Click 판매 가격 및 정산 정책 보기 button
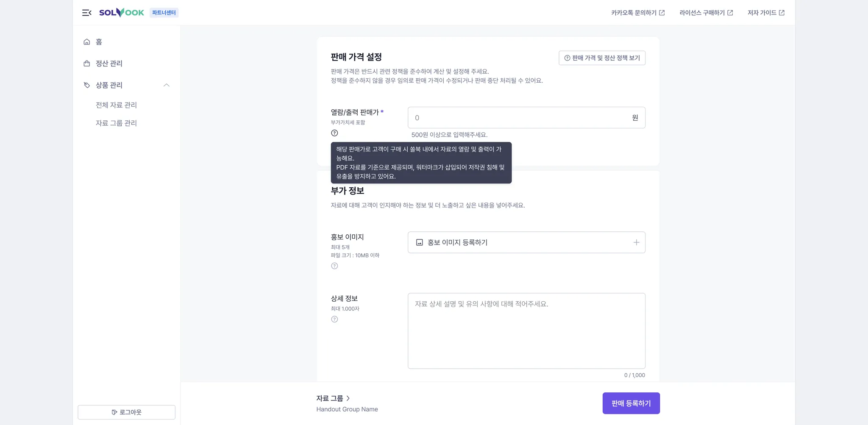The height and width of the screenshot is (425, 868). coord(602,58)
